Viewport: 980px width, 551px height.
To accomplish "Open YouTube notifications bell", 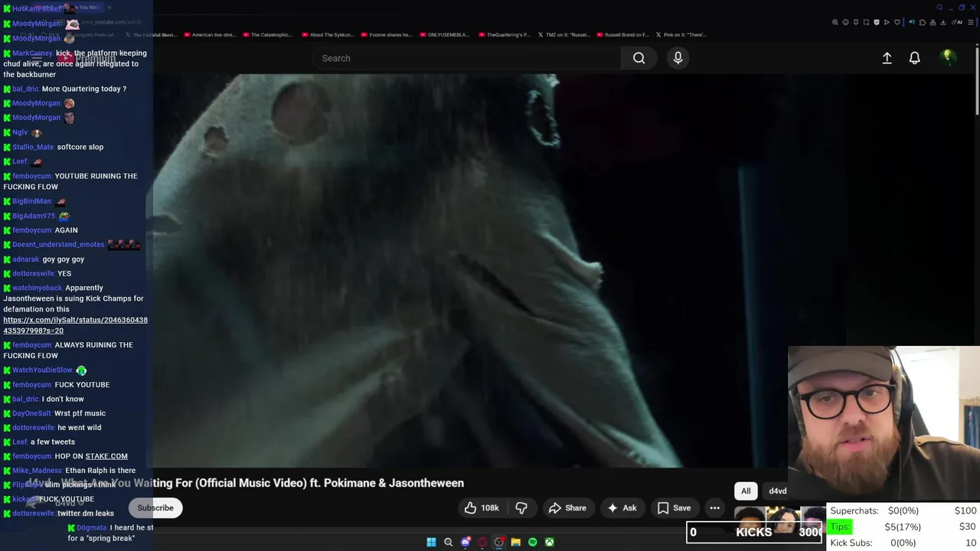I will (x=914, y=58).
